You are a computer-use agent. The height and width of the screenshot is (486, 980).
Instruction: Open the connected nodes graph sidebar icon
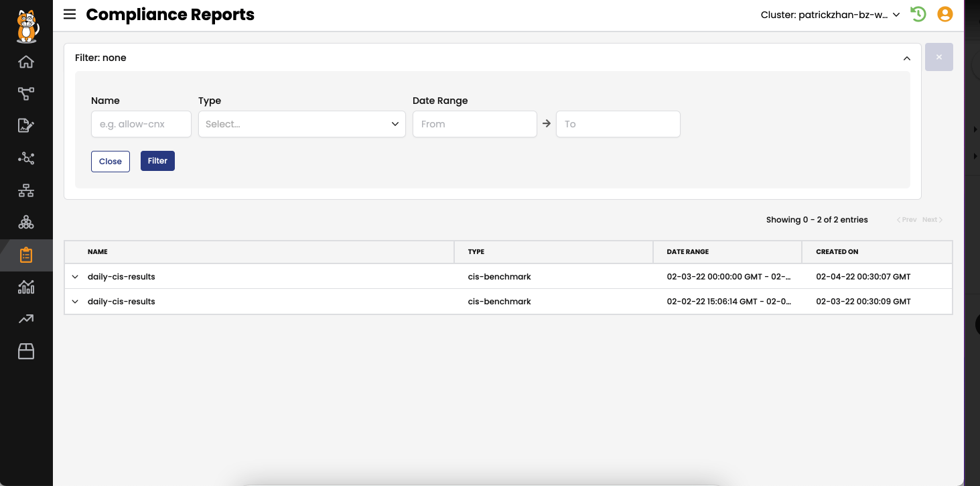26,158
